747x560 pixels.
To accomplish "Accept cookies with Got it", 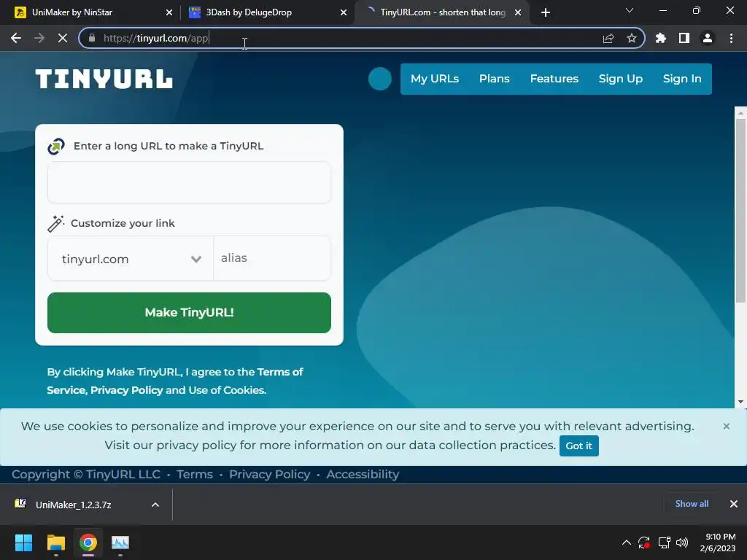I will tap(578, 446).
